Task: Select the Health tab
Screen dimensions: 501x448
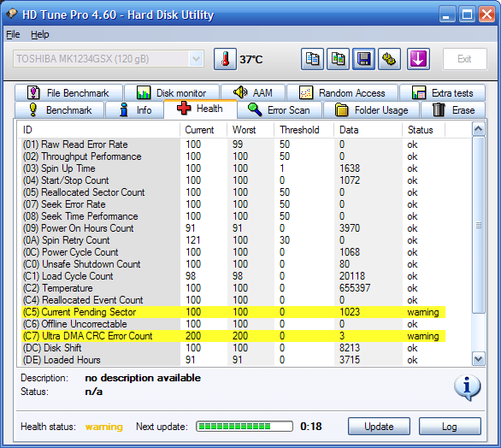Action: pos(200,109)
